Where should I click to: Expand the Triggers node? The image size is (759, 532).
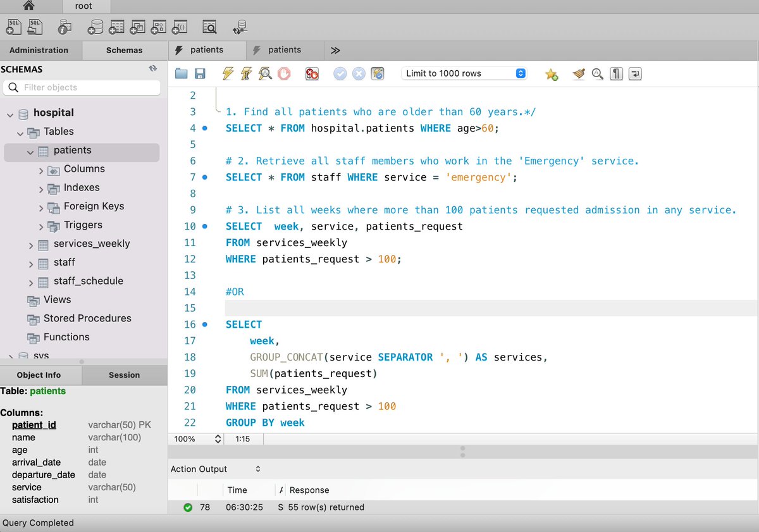tap(41, 226)
